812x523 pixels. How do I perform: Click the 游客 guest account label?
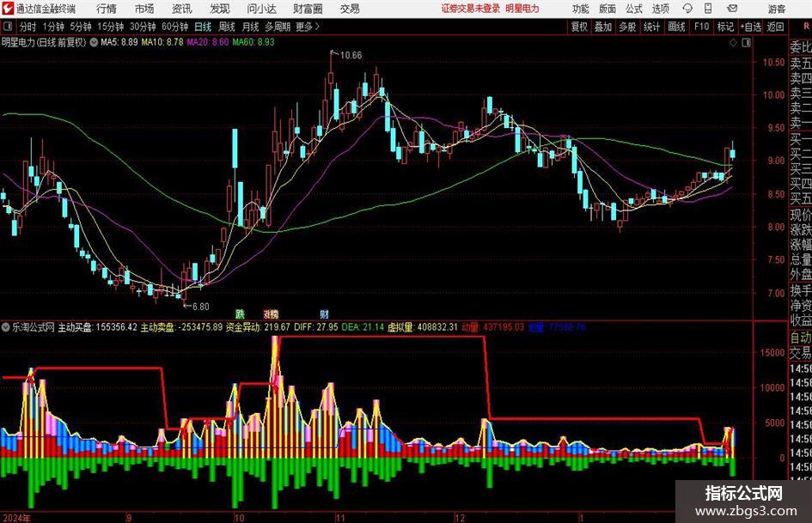(776, 9)
